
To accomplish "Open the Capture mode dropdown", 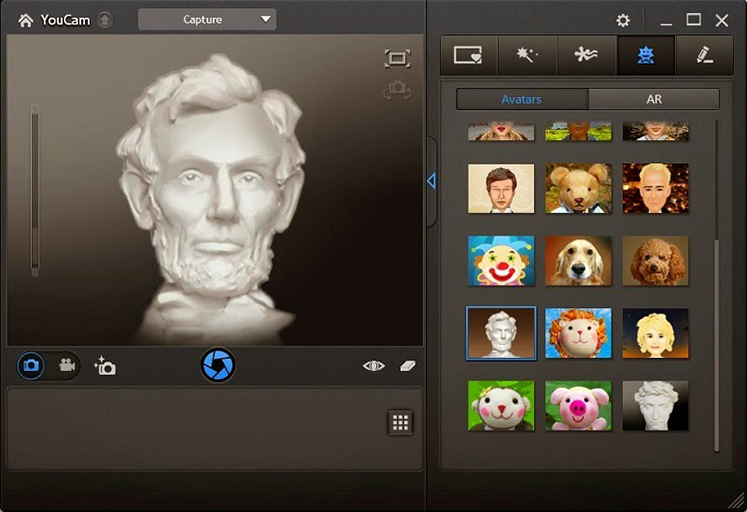I will 207,20.
